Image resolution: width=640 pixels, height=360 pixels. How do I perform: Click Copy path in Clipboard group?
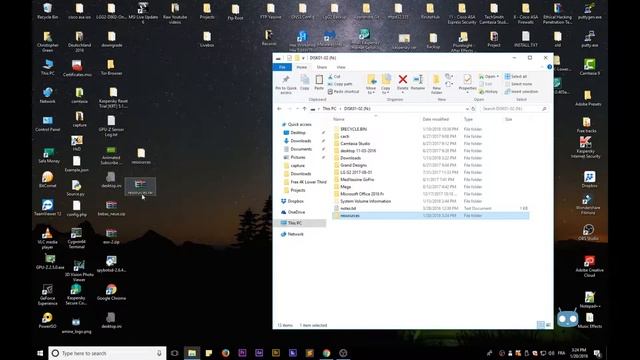(x=340, y=84)
